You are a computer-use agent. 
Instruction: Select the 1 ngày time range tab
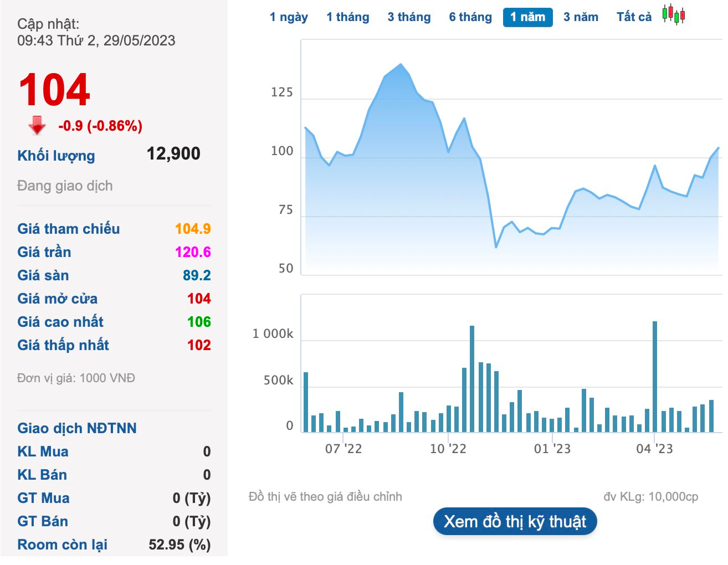tap(289, 17)
